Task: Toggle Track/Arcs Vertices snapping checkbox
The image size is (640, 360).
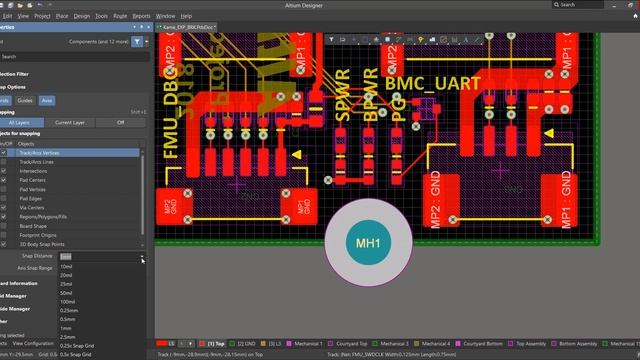Action: 4,153
